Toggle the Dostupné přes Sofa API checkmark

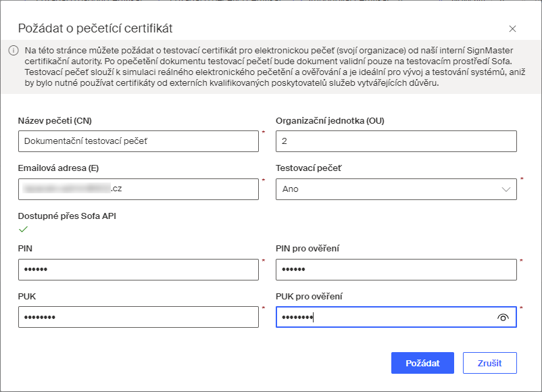point(23,229)
